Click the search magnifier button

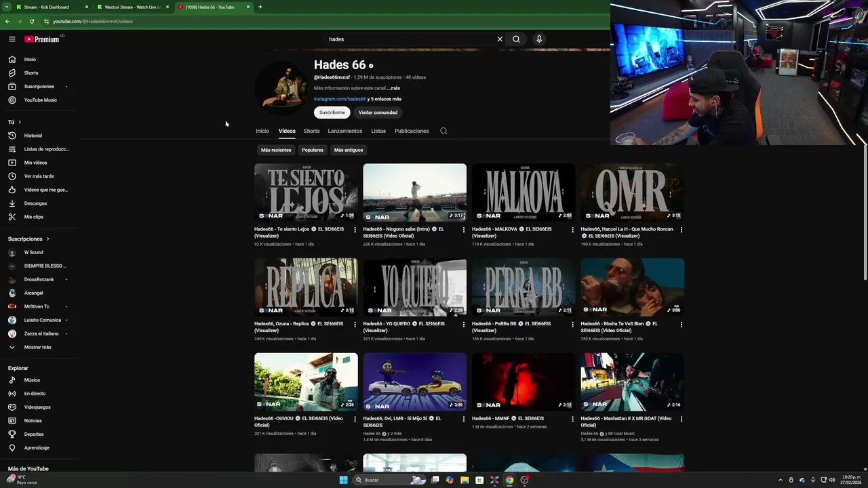(x=516, y=39)
